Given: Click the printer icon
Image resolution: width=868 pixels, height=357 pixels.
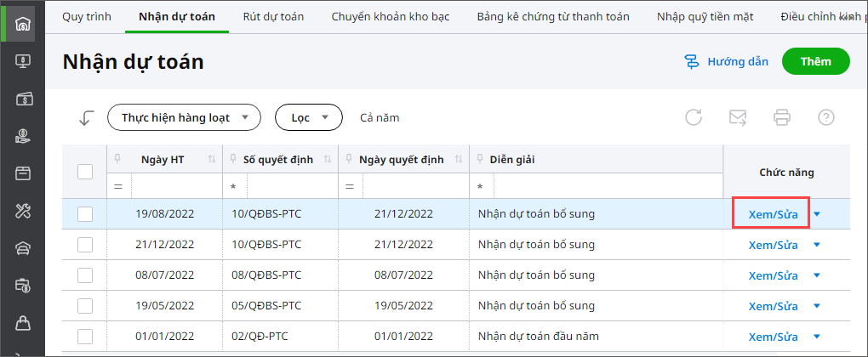Looking at the screenshot, I should (x=782, y=118).
